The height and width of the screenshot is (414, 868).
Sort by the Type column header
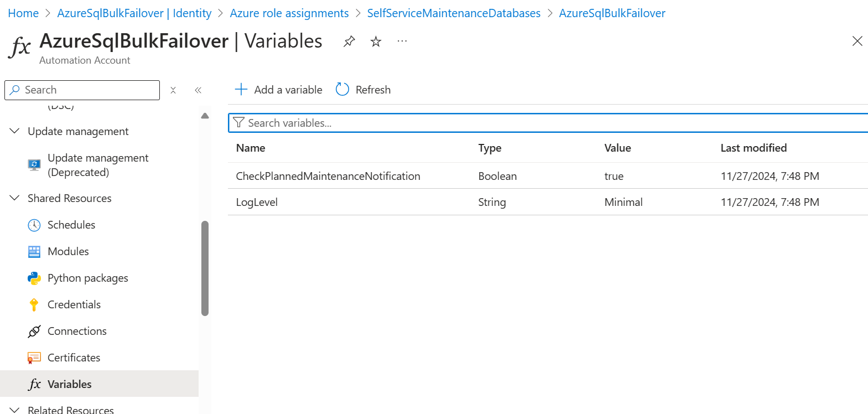point(490,148)
